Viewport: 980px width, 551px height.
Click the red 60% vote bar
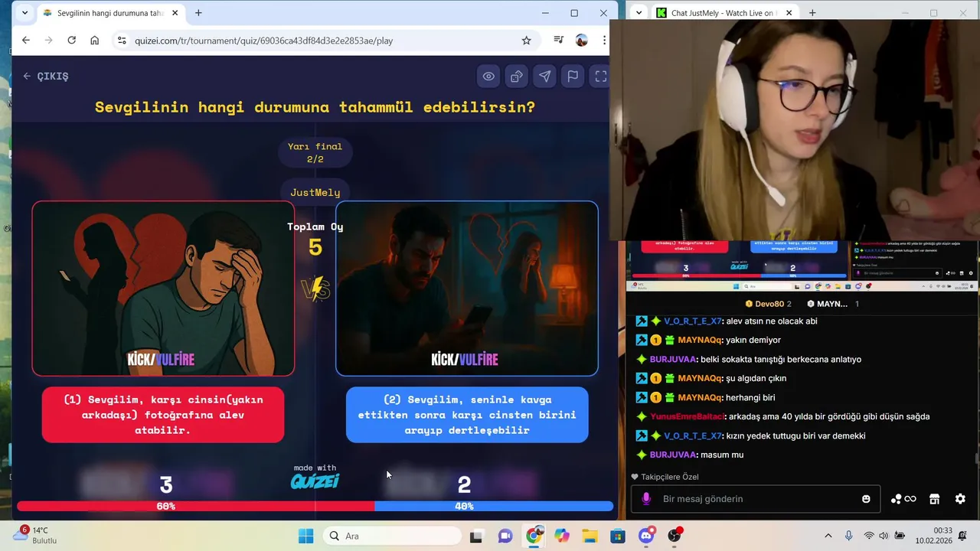[x=195, y=506]
